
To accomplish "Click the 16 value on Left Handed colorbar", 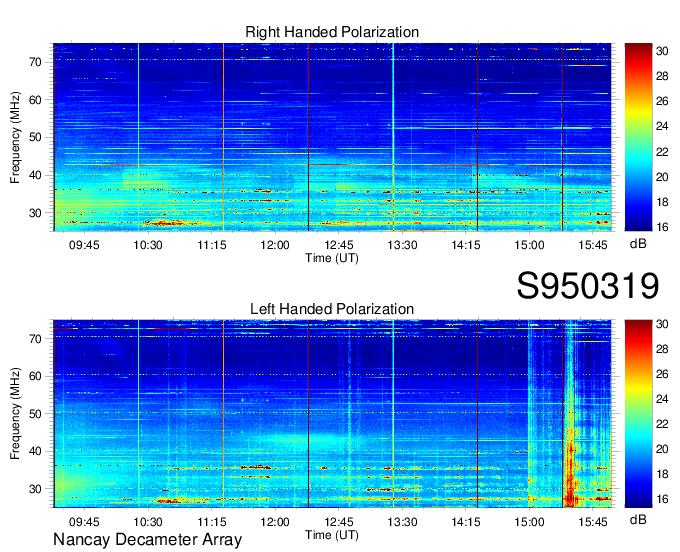I will pos(662,500).
